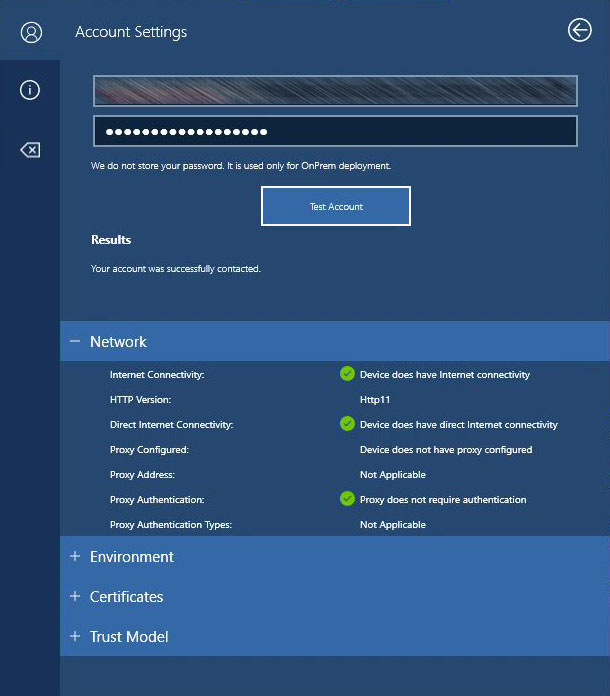The image size is (610, 696).
Task: Open the account profile icon in sidebar
Action: [x=31, y=32]
